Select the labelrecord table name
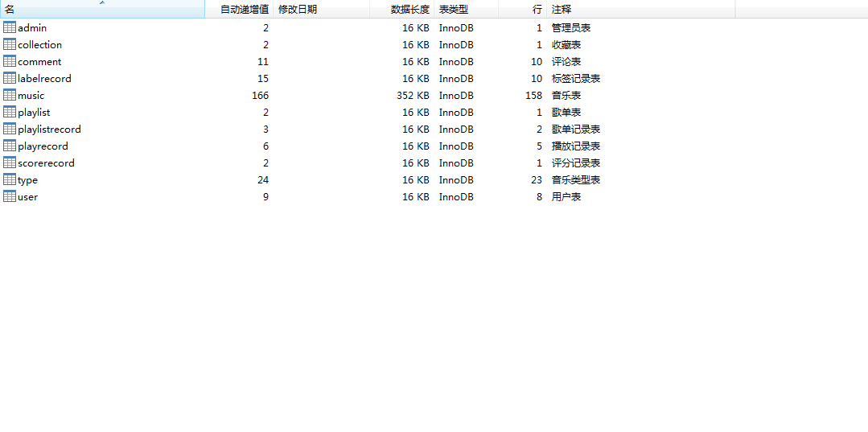The image size is (868, 432). point(44,79)
